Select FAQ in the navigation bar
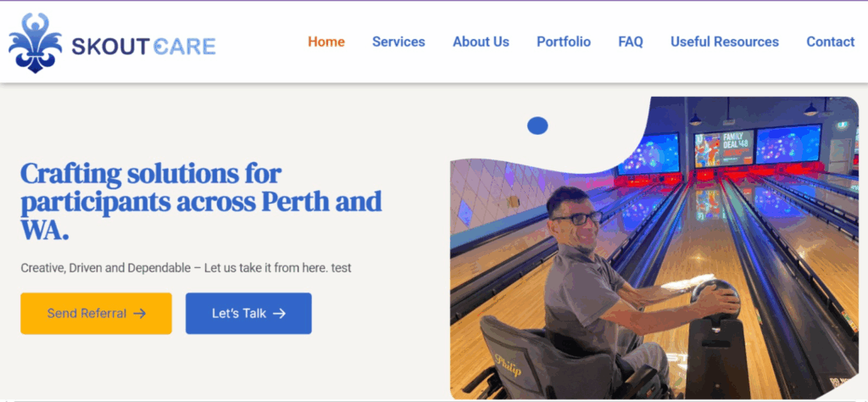 [x=631, y=42]
